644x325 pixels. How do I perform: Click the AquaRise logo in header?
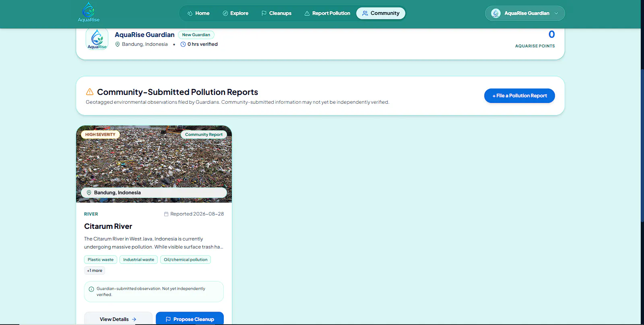click(89, 12)
